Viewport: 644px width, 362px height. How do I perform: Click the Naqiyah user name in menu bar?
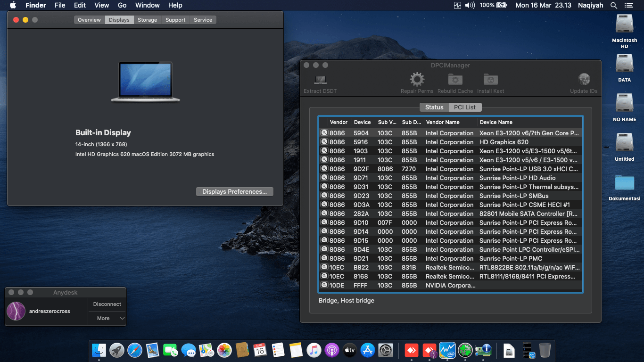590,5
